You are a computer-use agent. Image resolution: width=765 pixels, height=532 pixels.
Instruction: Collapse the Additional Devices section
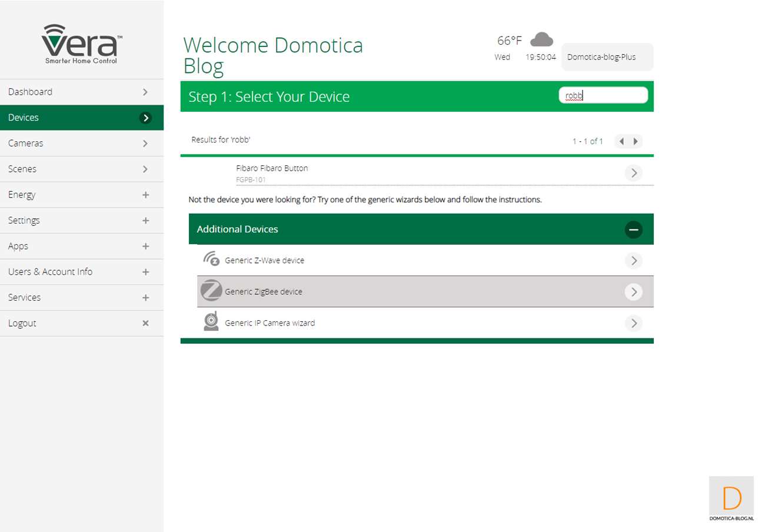[x=633, y=230]
